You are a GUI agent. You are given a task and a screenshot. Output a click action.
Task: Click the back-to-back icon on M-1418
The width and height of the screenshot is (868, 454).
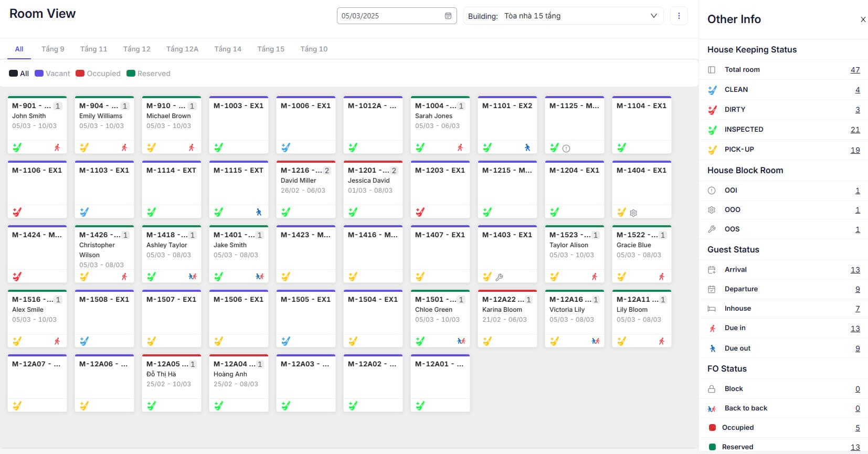(x=193, y=277)
